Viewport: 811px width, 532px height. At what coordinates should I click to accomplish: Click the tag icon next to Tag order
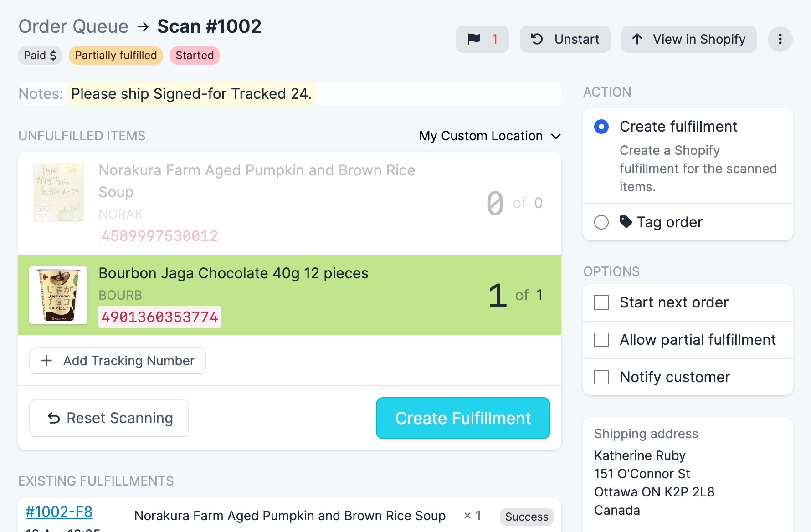pyautogui.click(x=626, y=222)
